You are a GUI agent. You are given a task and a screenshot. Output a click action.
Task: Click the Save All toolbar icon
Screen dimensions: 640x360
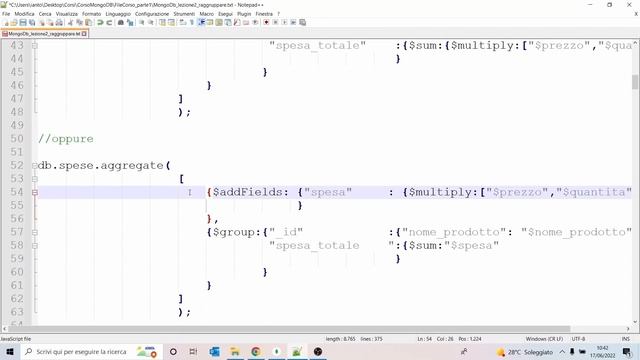(32, 23)
